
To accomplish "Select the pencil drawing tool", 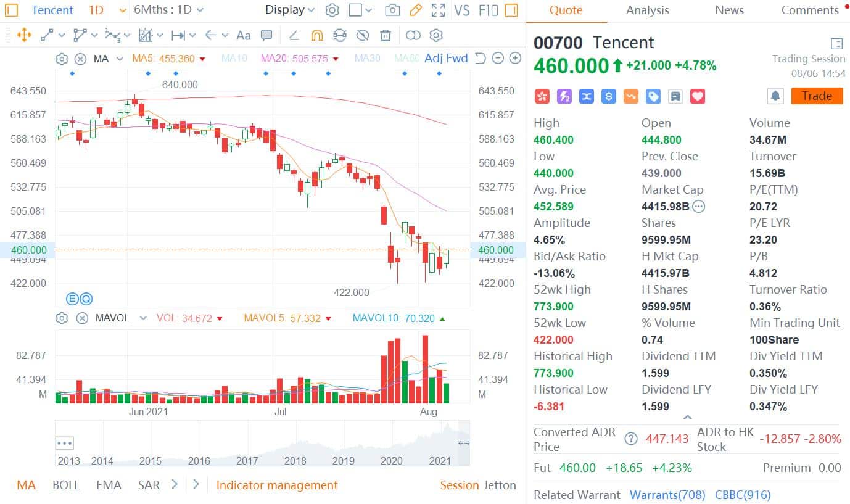I will click(415, 9).
